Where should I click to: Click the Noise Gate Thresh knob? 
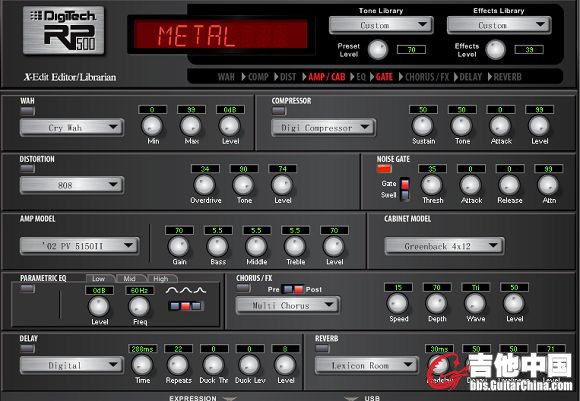pos(432,185)
